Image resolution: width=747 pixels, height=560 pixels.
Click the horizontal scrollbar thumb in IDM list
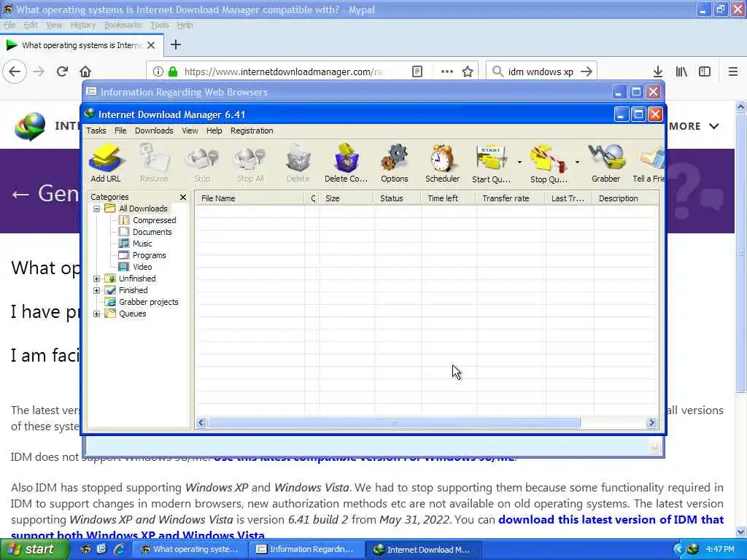393,423
